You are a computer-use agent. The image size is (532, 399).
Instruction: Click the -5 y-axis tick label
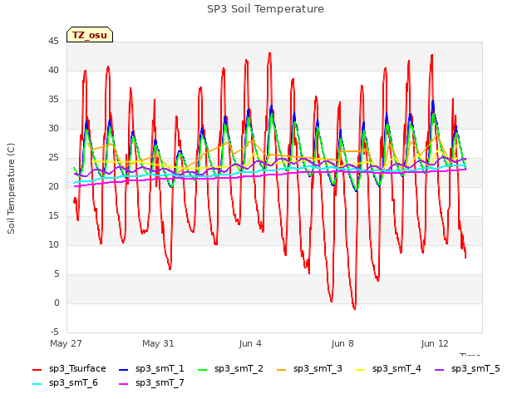55,332
